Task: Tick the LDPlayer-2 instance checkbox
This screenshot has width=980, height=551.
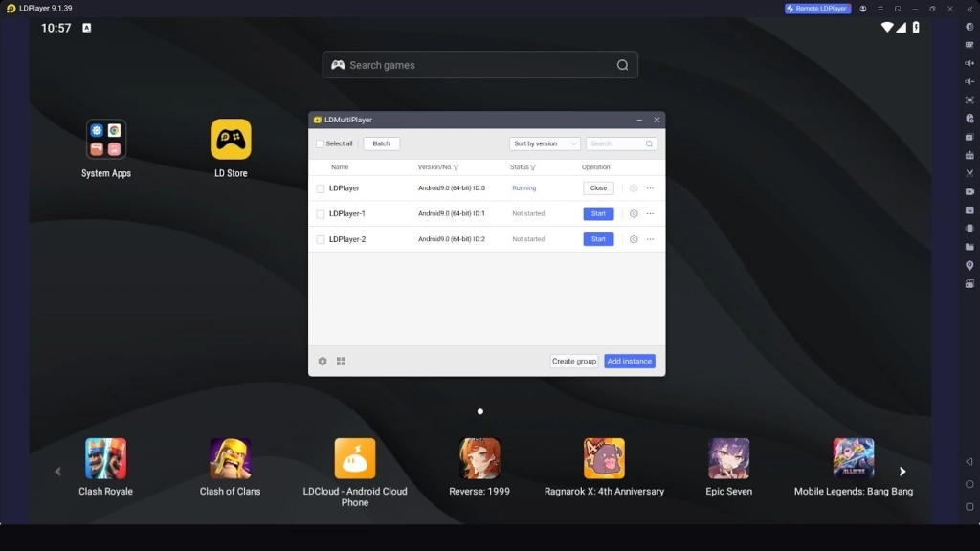Action: 321,240
